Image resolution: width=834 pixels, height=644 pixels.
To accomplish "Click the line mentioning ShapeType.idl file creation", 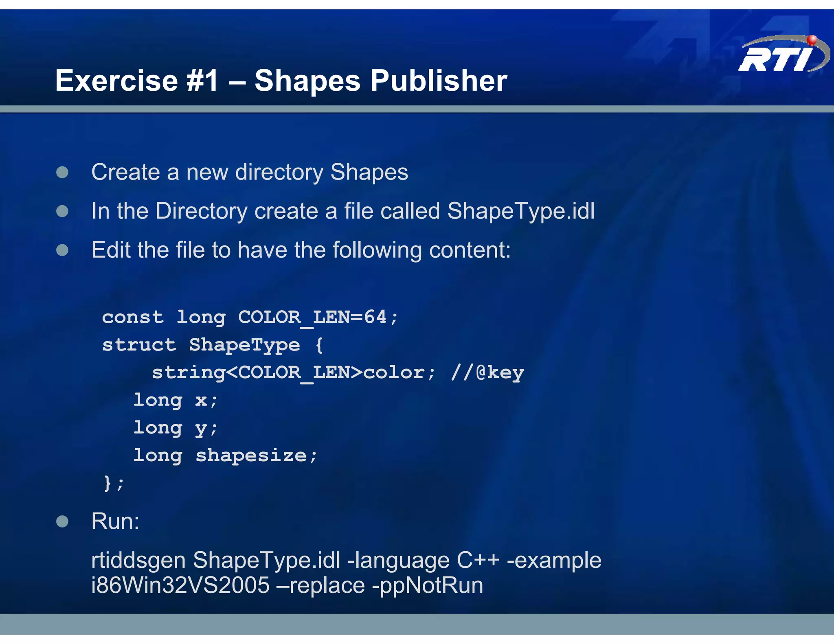I will coord(343,211).
